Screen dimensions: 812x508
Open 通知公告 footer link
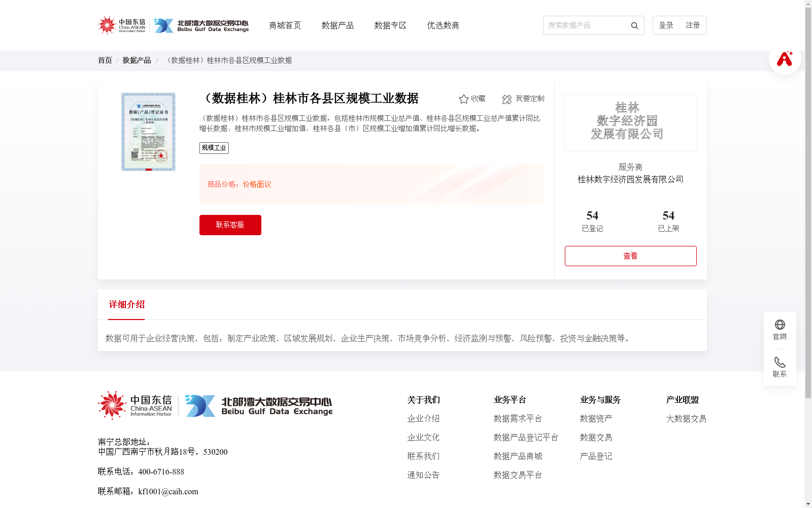pyautogui.click(x=423, y=475)
